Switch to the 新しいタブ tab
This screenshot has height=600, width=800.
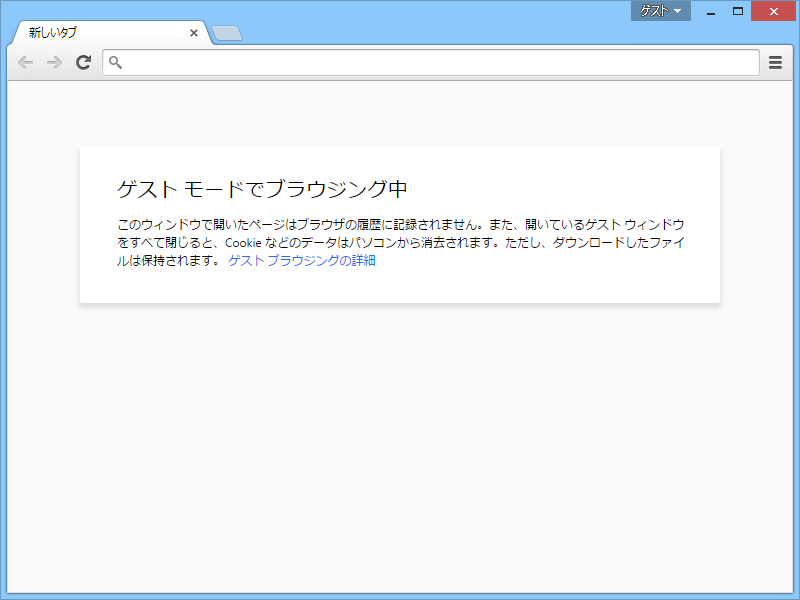pos(100,32)
